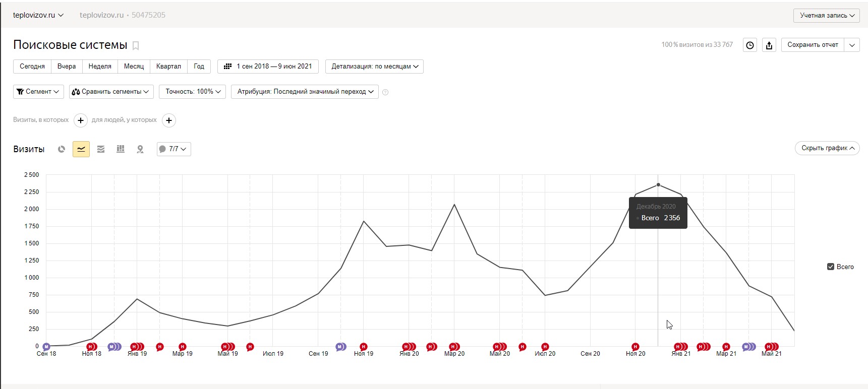Click red annotation cluster at Янв 19
Screen dimensions: 868x389
(x=137, y=347)
